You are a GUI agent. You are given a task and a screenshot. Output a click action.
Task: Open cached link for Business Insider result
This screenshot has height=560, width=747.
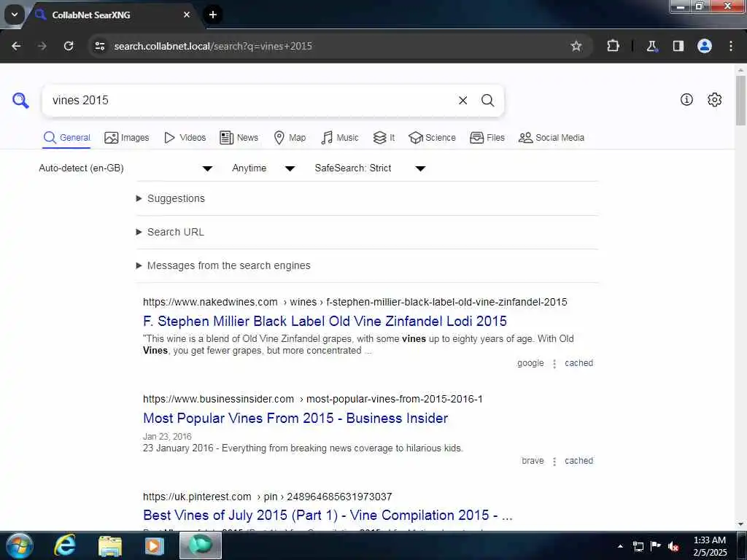tap(578, 461)
